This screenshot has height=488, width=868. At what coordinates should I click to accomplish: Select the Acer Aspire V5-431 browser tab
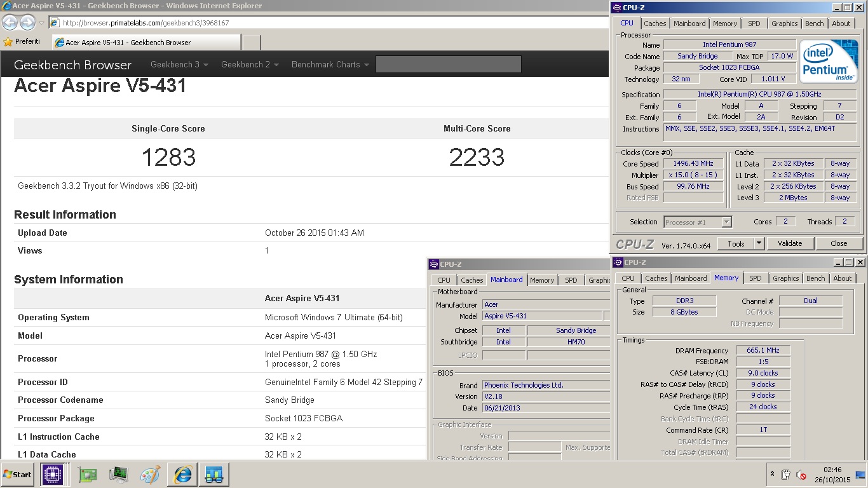coord(146,43)
